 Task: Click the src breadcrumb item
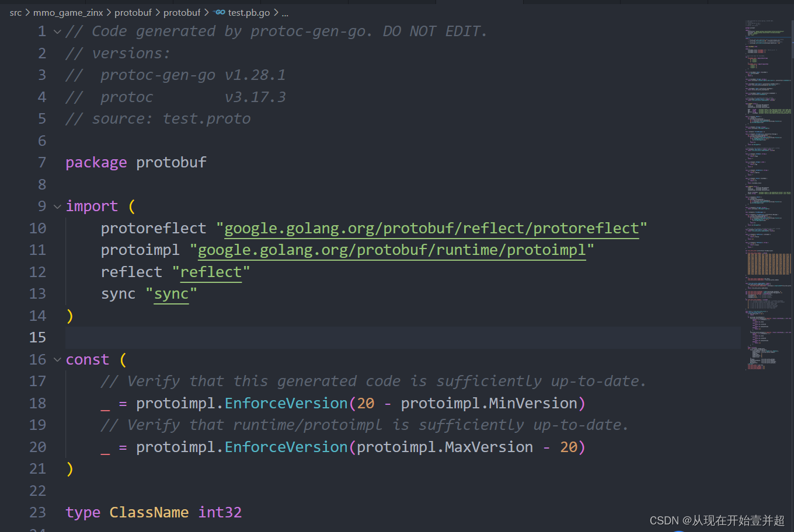[x=15, y=12]
